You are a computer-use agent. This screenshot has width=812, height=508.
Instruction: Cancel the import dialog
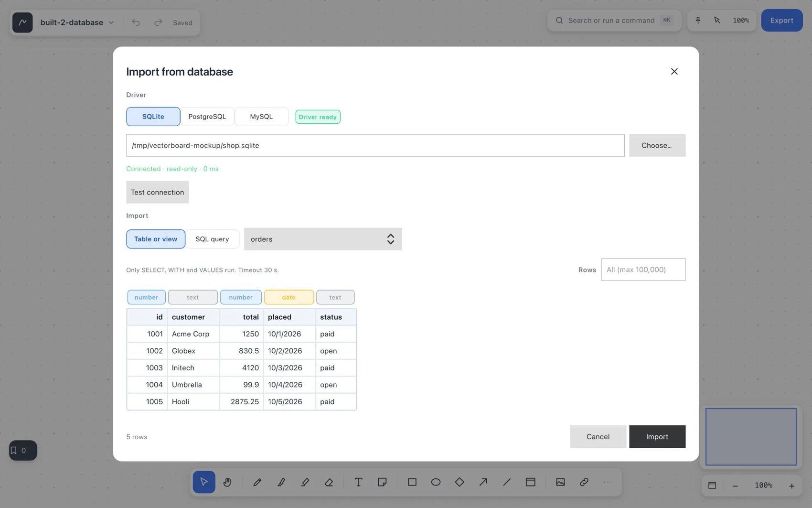point(598,436)
